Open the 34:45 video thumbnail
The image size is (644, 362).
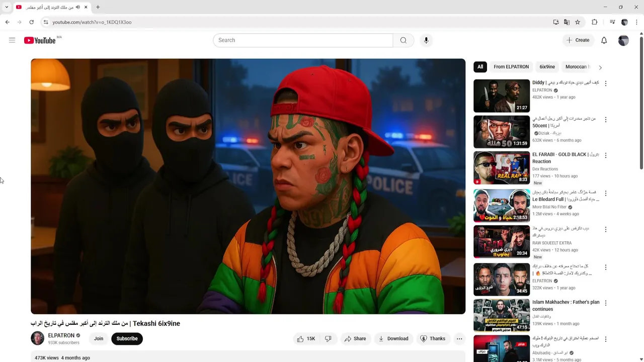[x=502, y=279]
